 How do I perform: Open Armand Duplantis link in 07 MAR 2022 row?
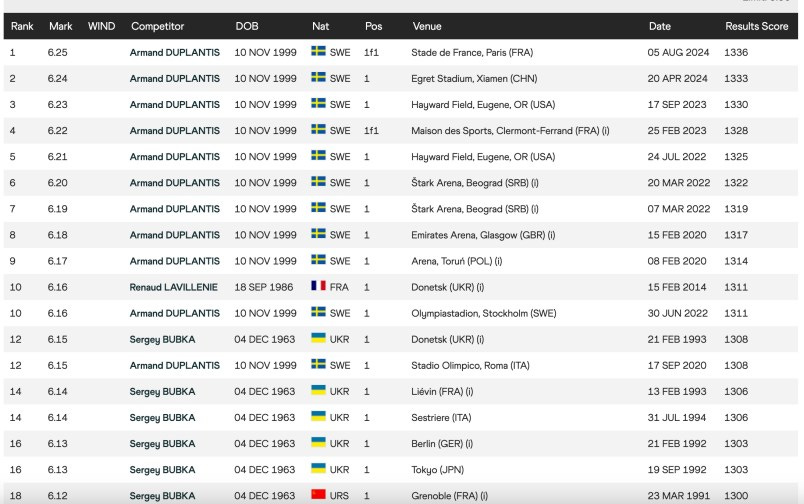point(174,209)
